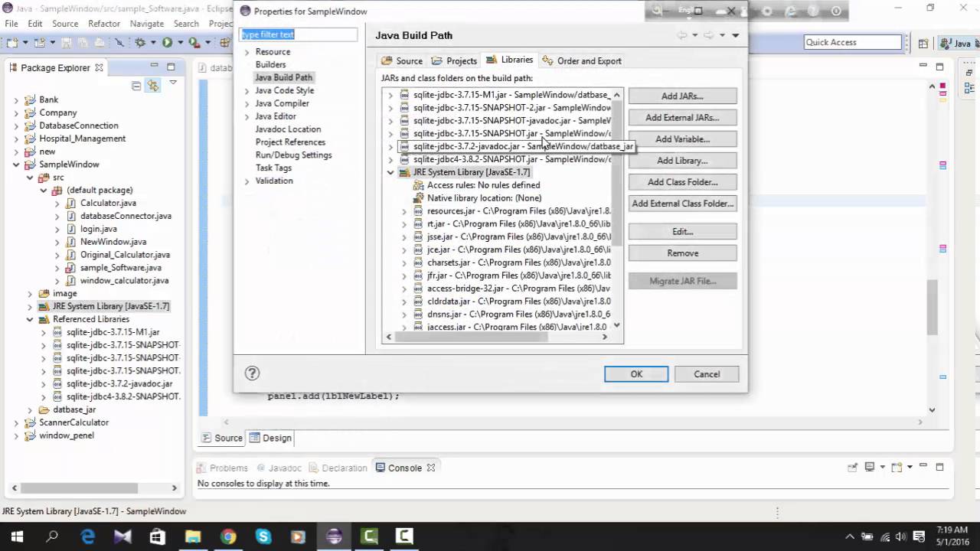Open the Windows Start menu
This screenshot has height=551, width=980.
click(17, 536)
